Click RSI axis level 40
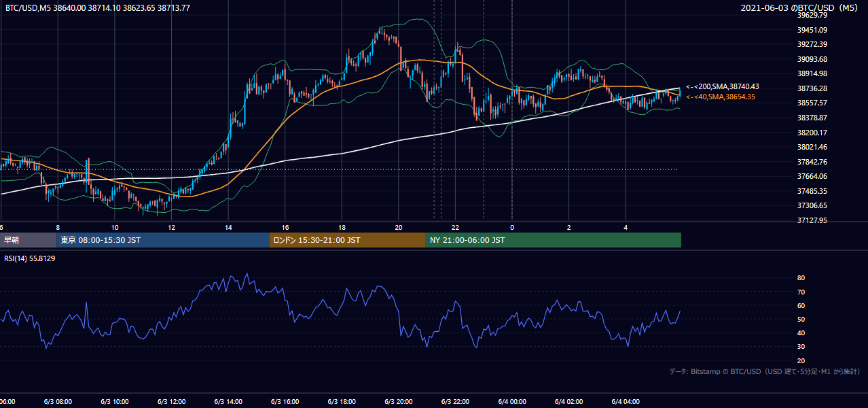 [x=801, y=333]
